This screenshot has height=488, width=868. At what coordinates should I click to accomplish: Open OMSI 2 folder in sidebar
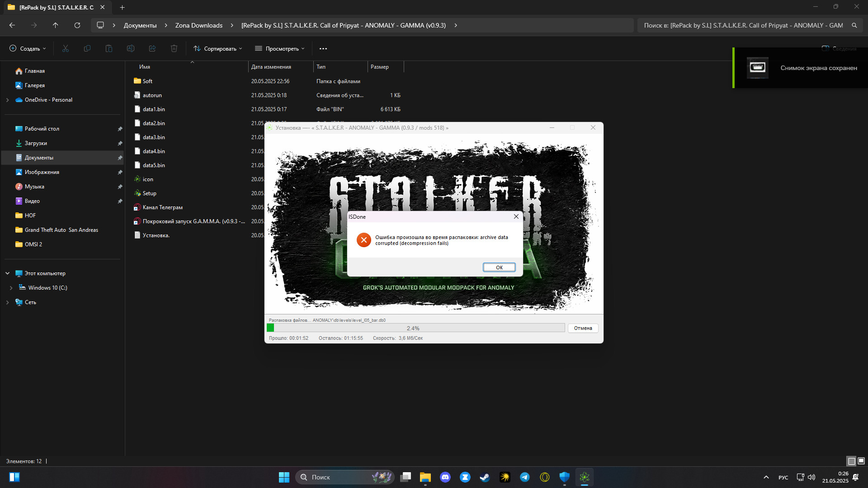[62, 244]
